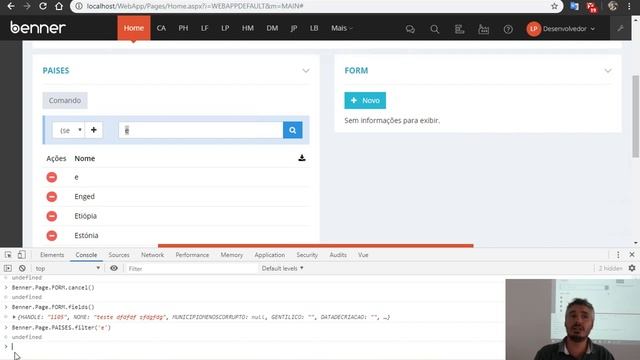Reload the page with the refresh icon

(43, 6)
